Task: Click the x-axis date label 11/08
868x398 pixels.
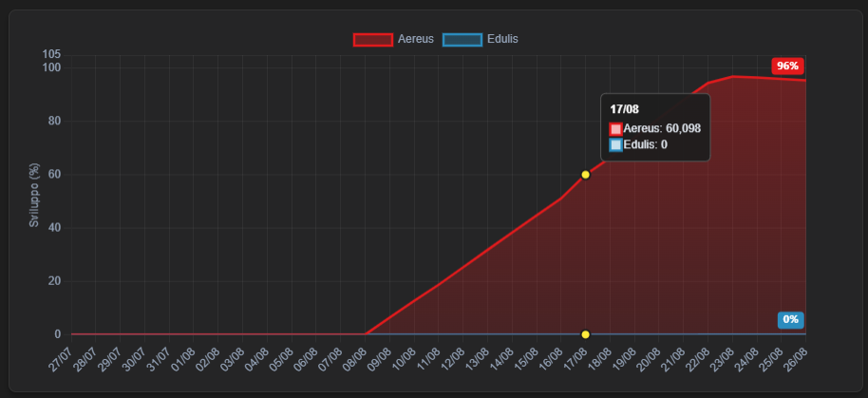Action: (x=426, y=359)
